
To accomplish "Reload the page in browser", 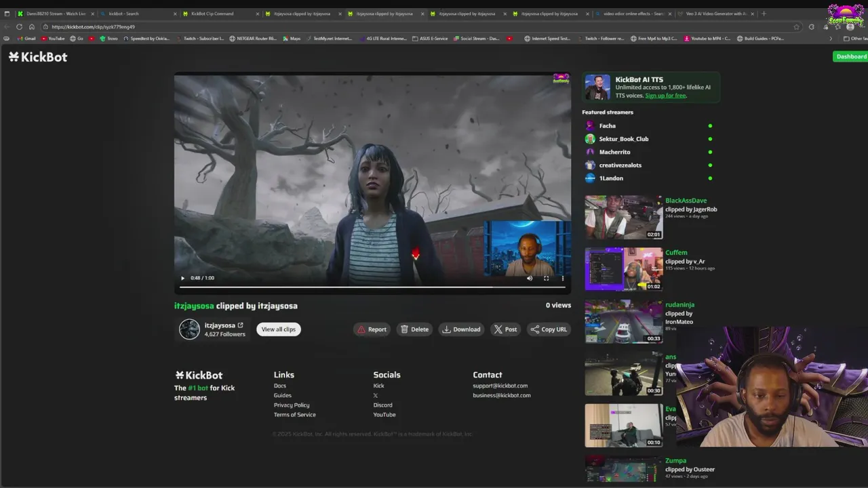I will click(x=19, y=26).
